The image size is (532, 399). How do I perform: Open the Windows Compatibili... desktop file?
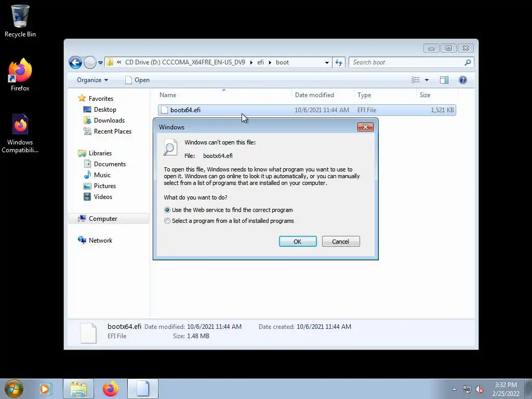(20, 134)
